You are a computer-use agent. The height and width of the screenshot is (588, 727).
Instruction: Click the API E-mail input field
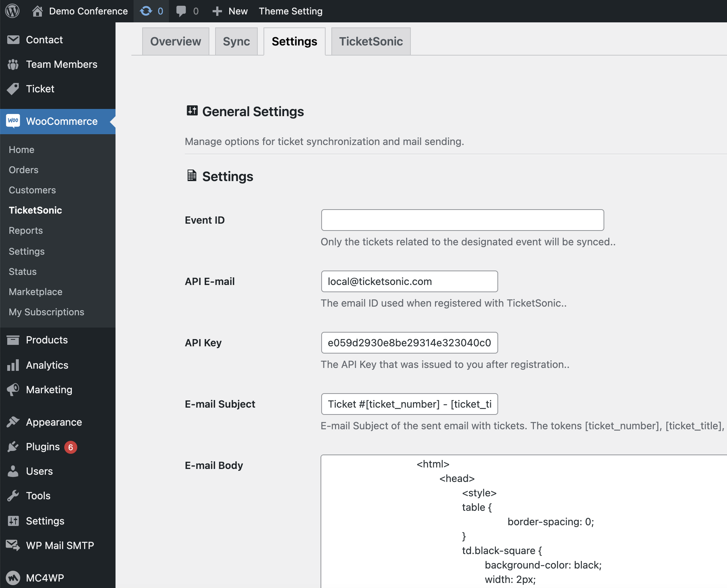click(x=410, y=281)
